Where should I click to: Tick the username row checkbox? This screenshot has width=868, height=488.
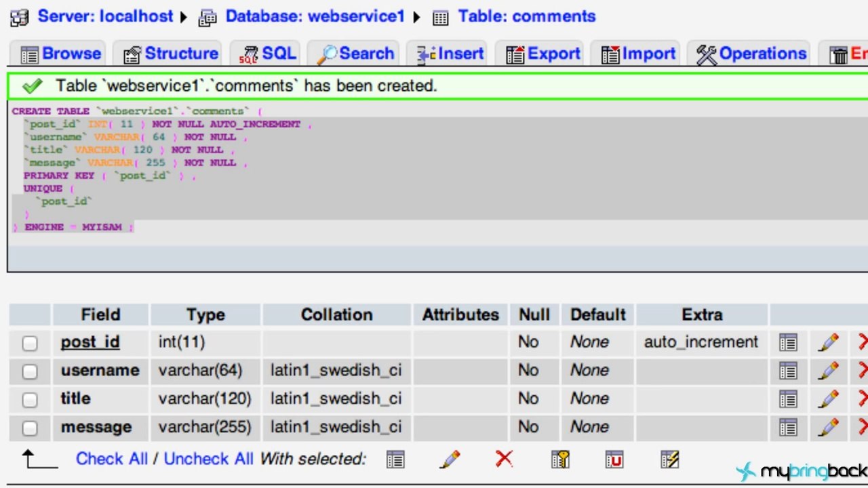tap(30, 371)
